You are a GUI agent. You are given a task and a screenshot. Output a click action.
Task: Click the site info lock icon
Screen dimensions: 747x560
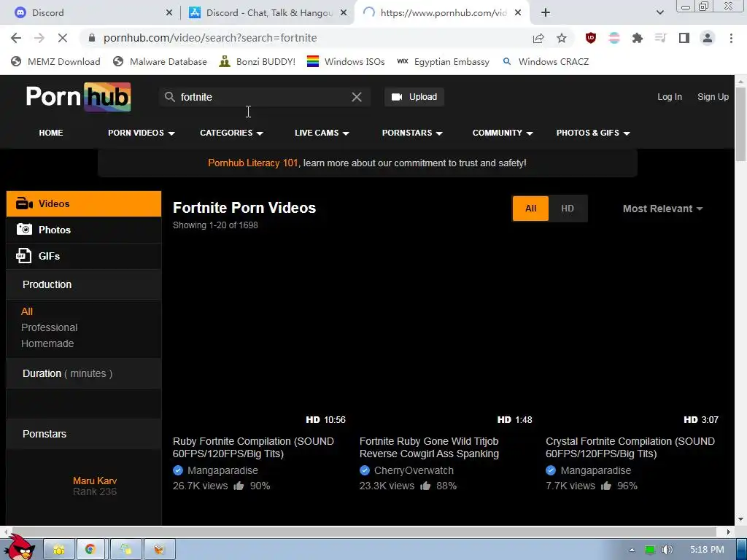coord(92,38)
